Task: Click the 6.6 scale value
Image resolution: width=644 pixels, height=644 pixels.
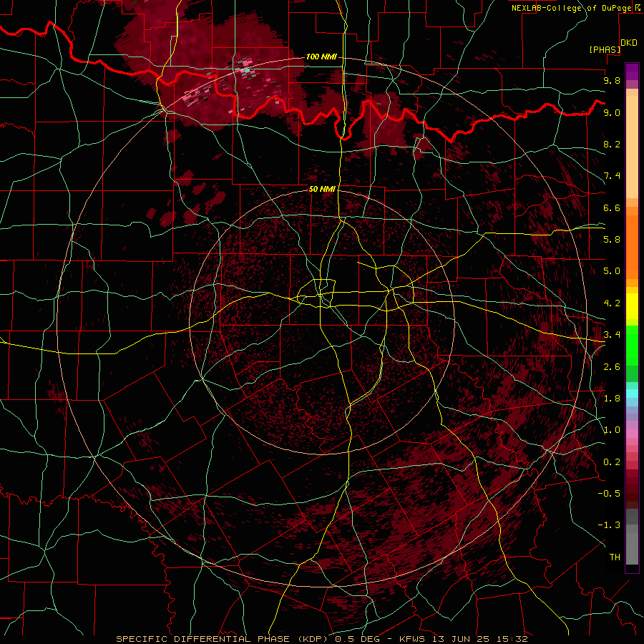Action: pyautogui.click(x=612, y=208)
